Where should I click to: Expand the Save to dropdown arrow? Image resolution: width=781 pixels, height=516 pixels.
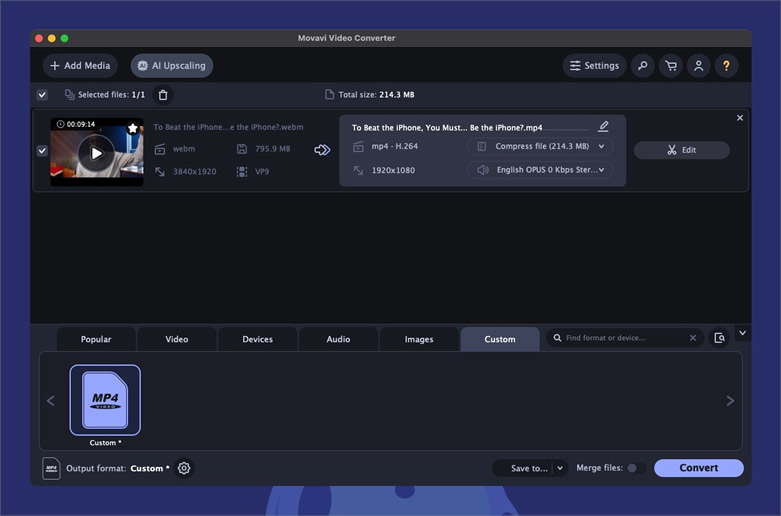(x=560, y=468)
